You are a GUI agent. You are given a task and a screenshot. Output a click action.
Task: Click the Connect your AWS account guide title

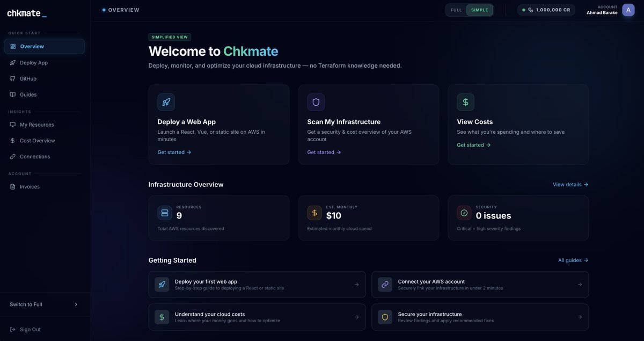pyautogui.click(x=431, y=281)
